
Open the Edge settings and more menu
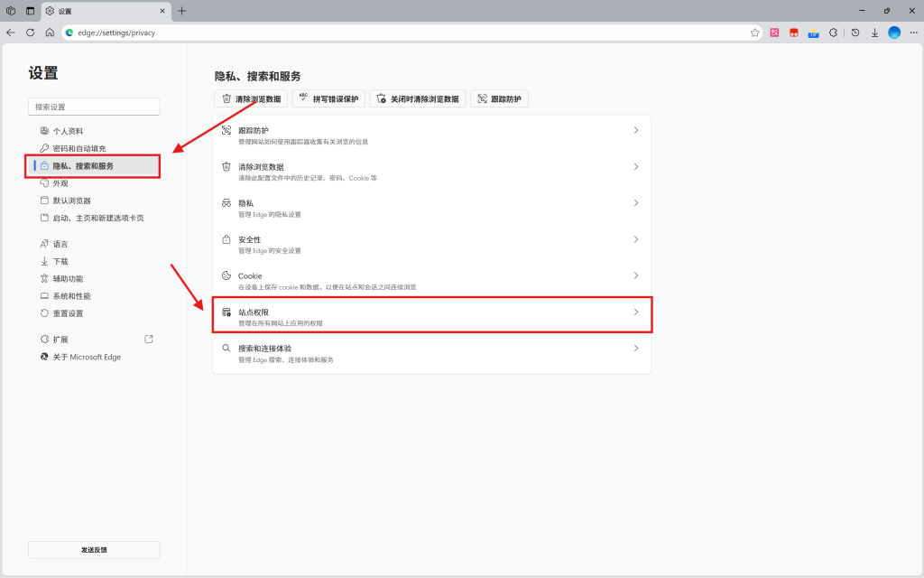913,33
